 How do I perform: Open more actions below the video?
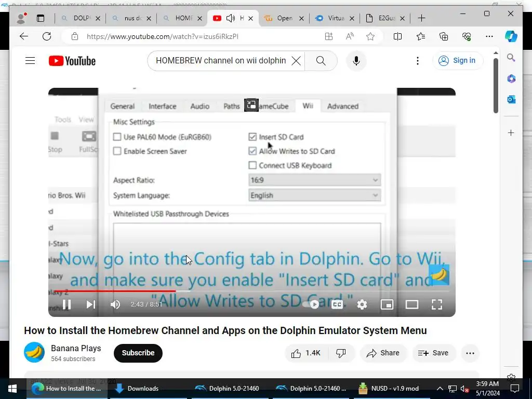[470, 353]
